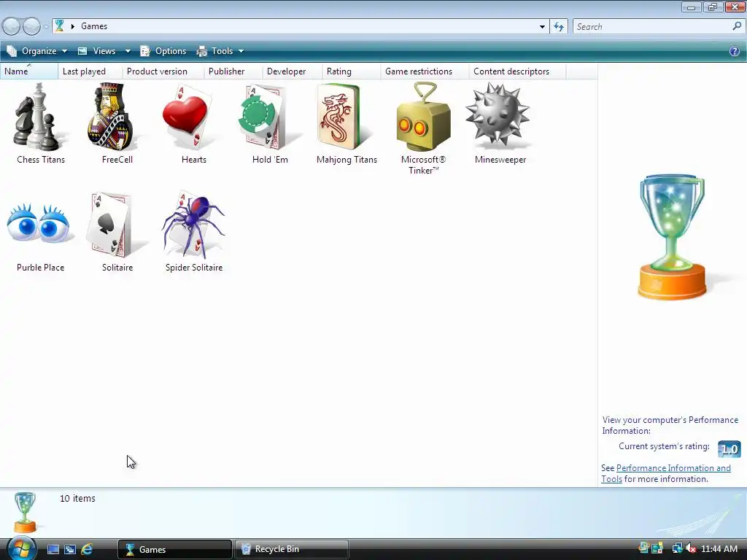
Task: Click Show Desktop in quick launch
Action: point(53,549)
